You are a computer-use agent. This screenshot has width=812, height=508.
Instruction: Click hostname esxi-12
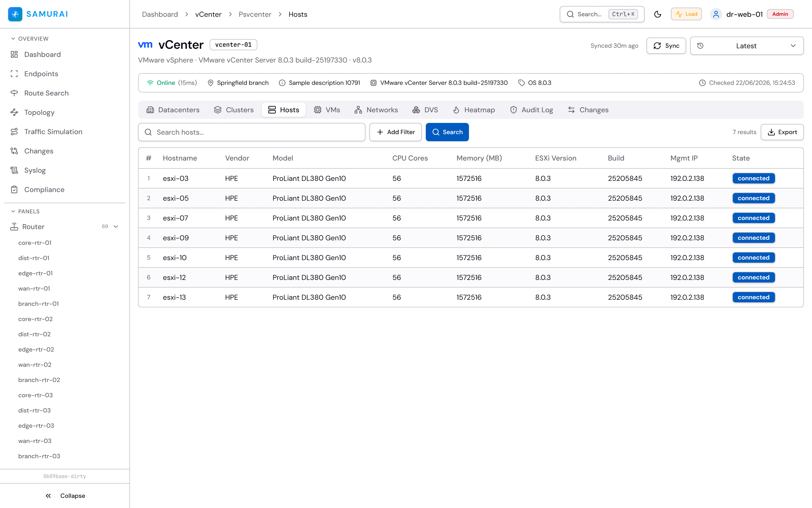175,278
